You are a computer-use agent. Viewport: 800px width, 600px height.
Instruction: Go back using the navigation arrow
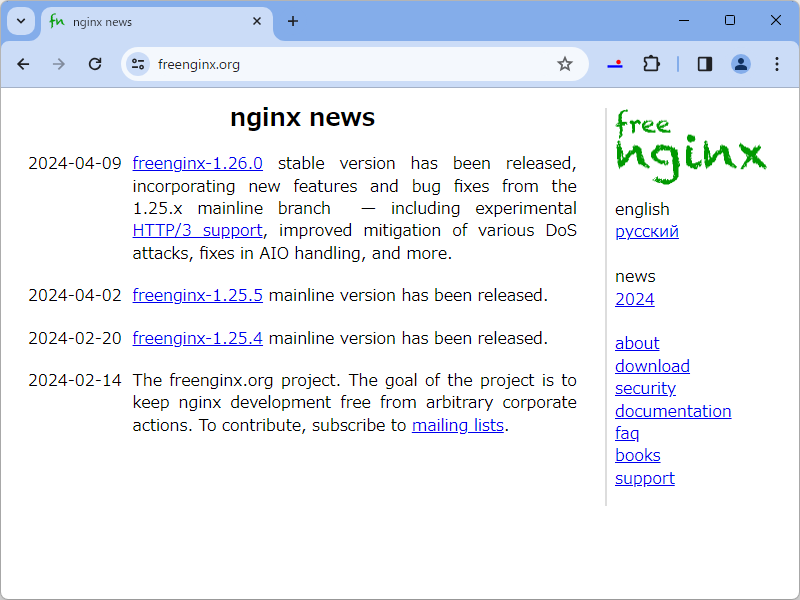pos(23,63)
